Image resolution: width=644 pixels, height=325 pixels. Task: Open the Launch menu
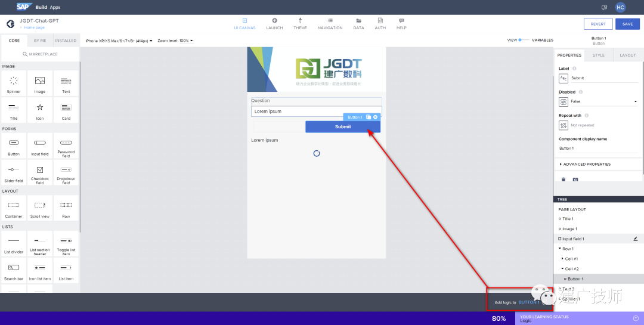[x=274, y=24]
